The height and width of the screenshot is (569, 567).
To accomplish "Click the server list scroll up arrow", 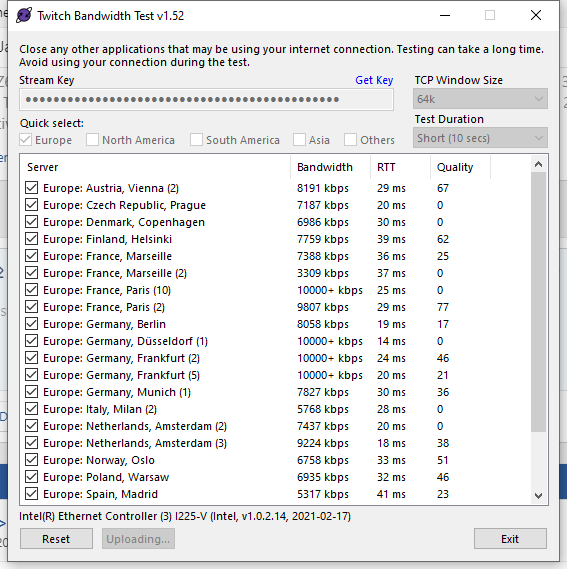I will coord(538,164).
